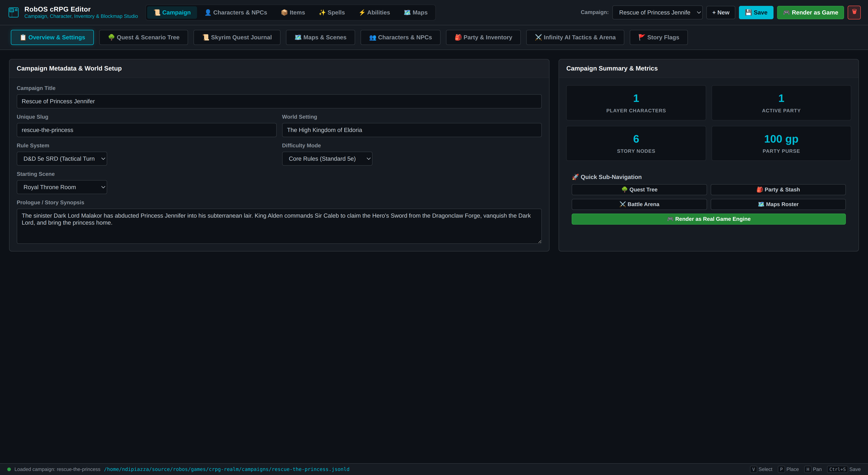This screenshot has width=868, height=475.
Task: Click the World Setting input field
Action: point(412,130)
